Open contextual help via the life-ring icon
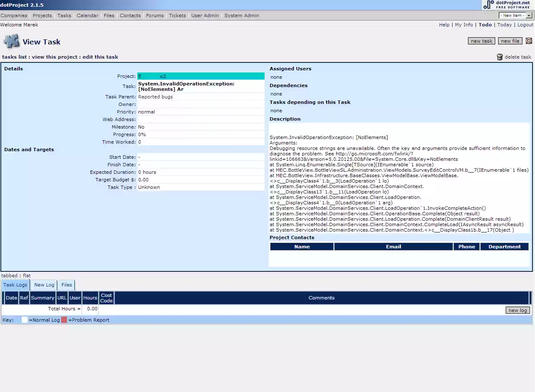535x392 pixels. pyautogui.click(x=529, y=41)
